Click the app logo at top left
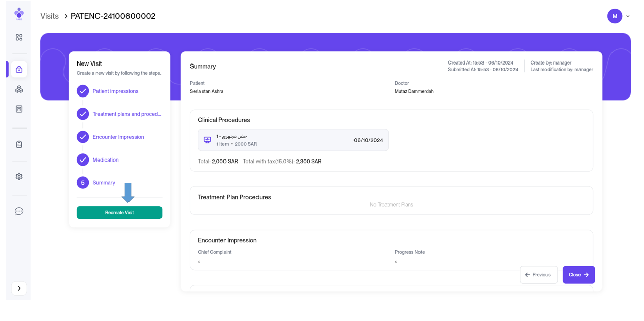 (x=19, y=13)
